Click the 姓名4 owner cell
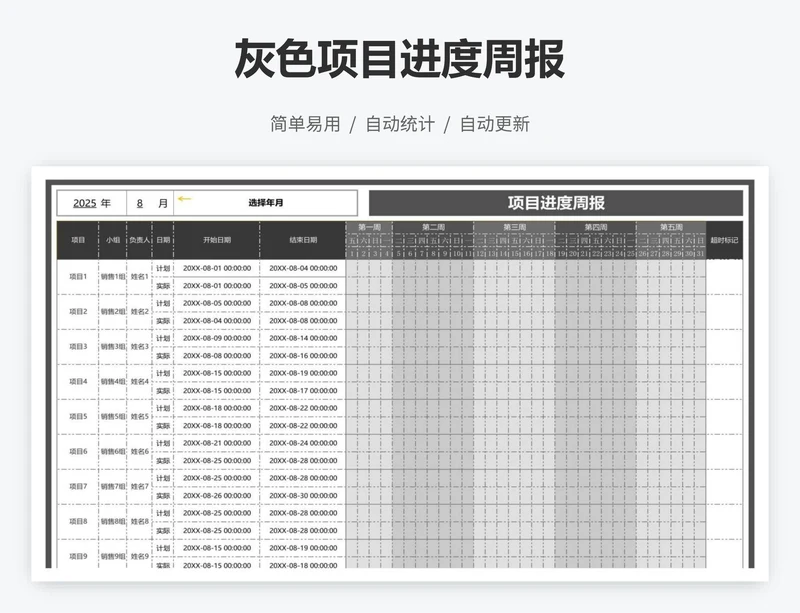Image resolution: width=800 pixels, height=613 pixels. point(139,381)
